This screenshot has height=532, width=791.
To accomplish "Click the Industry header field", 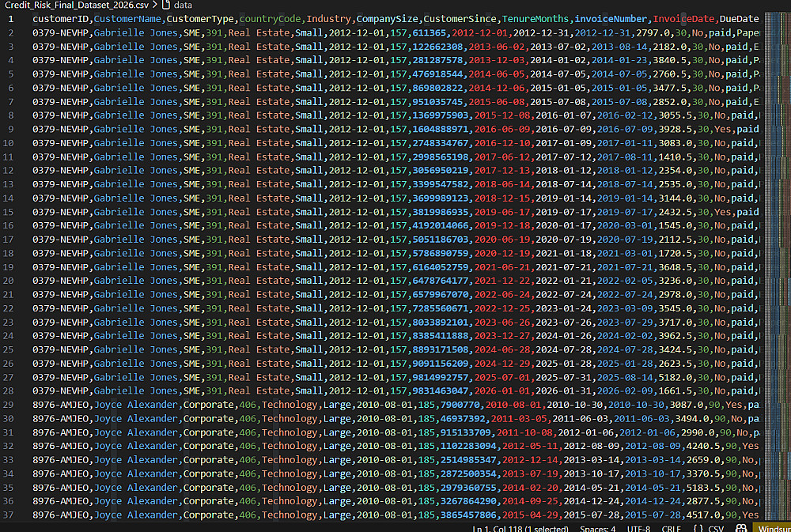I will (329, 19).
